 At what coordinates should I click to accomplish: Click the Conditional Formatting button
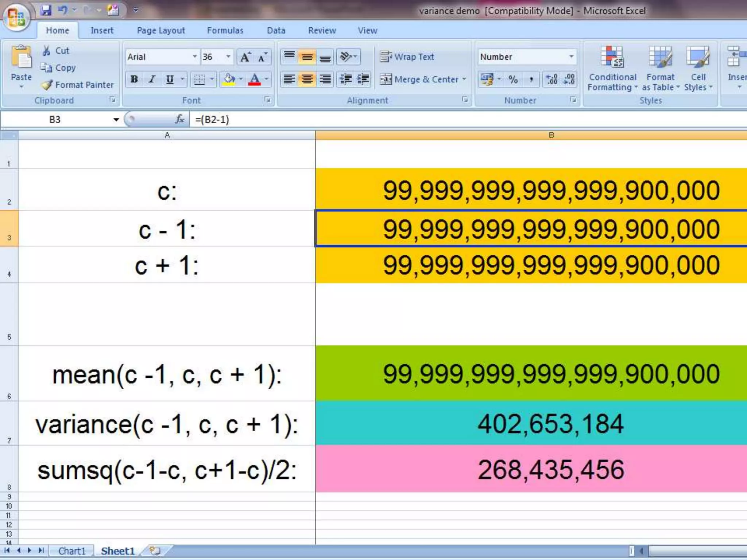point(612,69)
